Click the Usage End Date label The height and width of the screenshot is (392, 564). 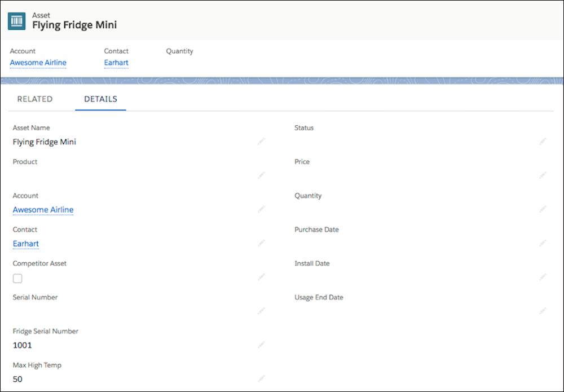point(319,297)
